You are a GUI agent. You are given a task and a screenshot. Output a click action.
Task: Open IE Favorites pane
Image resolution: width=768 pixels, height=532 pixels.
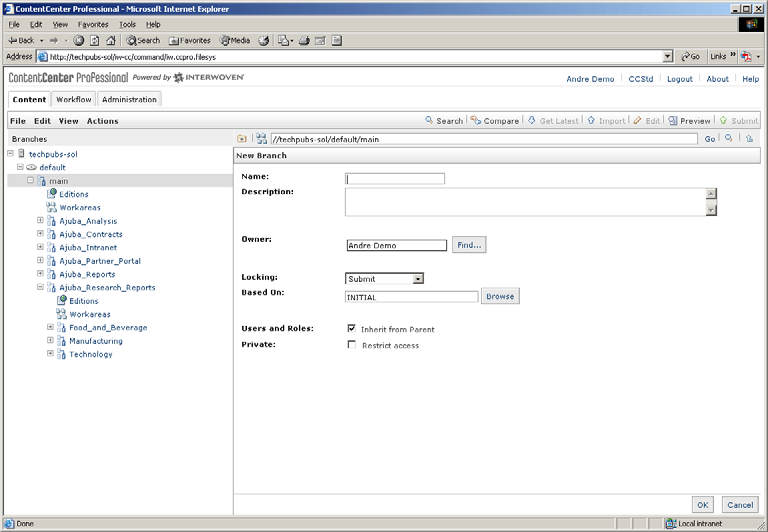[x=190, y=41]
